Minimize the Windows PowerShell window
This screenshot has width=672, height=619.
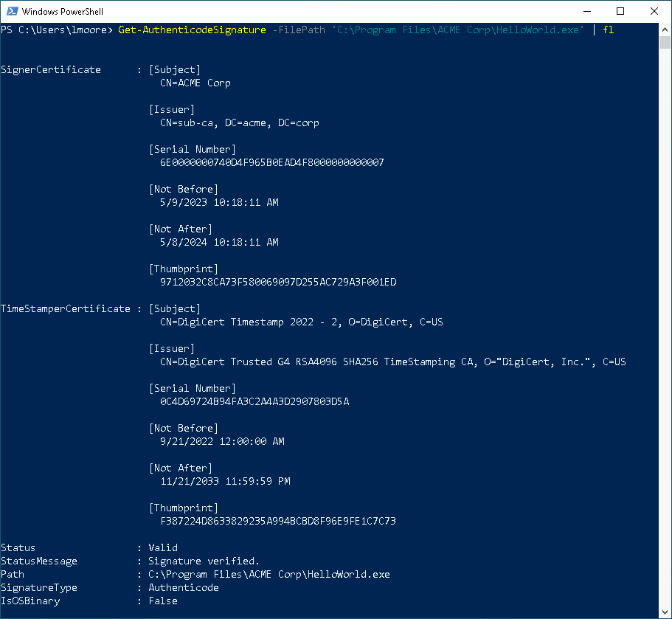pos(587,11)
